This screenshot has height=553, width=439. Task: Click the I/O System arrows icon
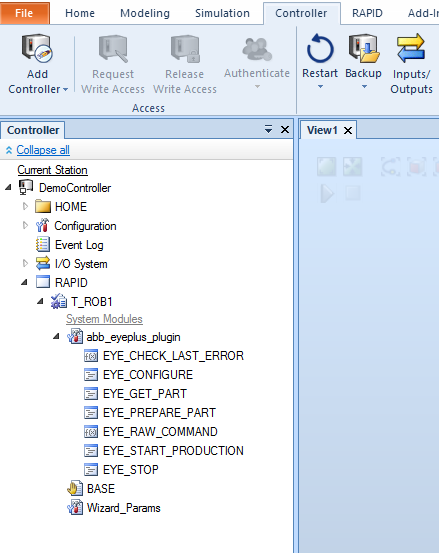click(43, 263)
